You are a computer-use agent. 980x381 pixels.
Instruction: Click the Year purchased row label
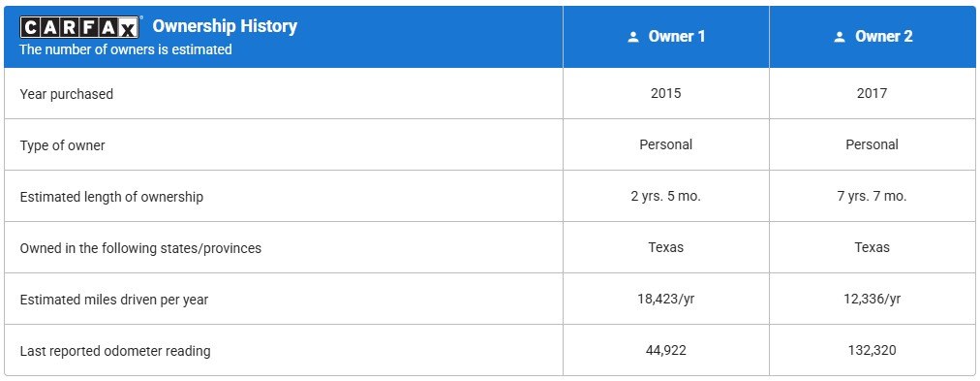click(x=67, y=94)
